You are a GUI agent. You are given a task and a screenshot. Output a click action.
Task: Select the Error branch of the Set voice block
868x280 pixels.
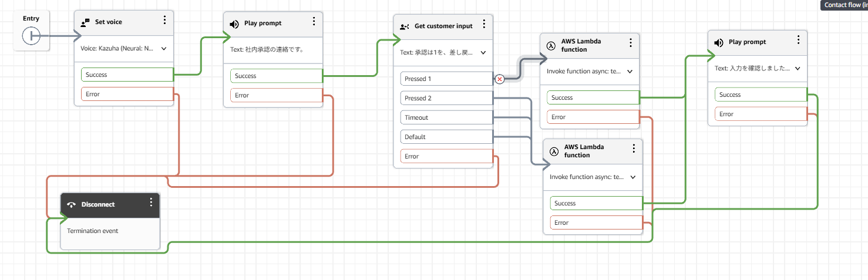point(127,94)
